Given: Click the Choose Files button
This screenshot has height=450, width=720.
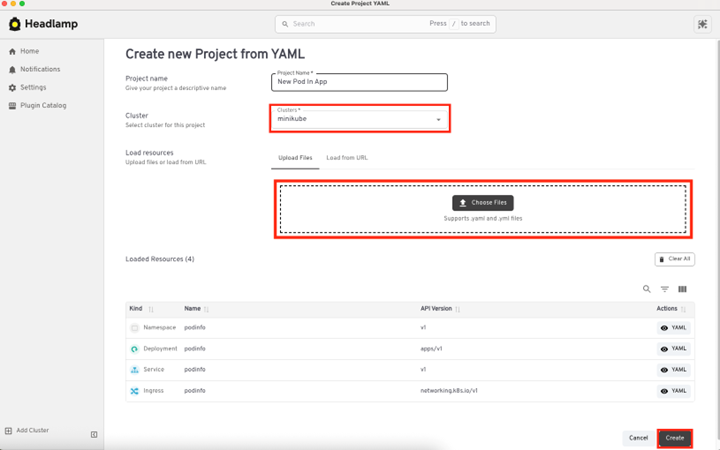Looking at the screenshot, I should click(x=482, y=202).
